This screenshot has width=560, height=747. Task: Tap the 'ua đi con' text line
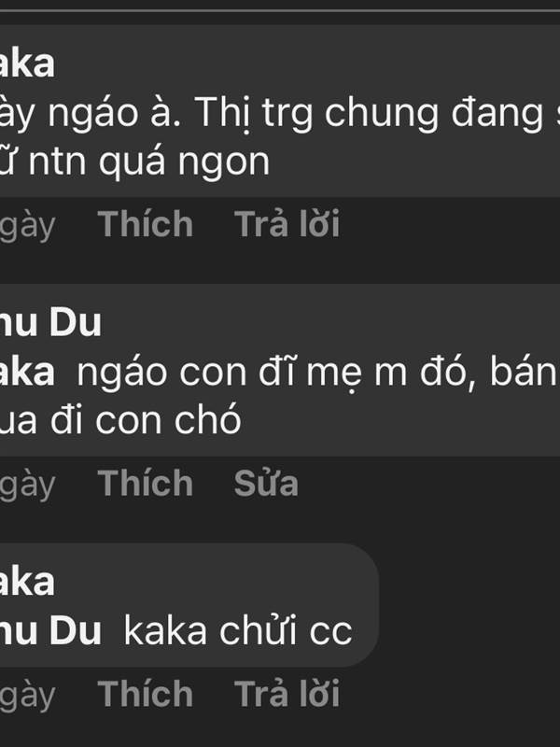click(x=120, y=422)
